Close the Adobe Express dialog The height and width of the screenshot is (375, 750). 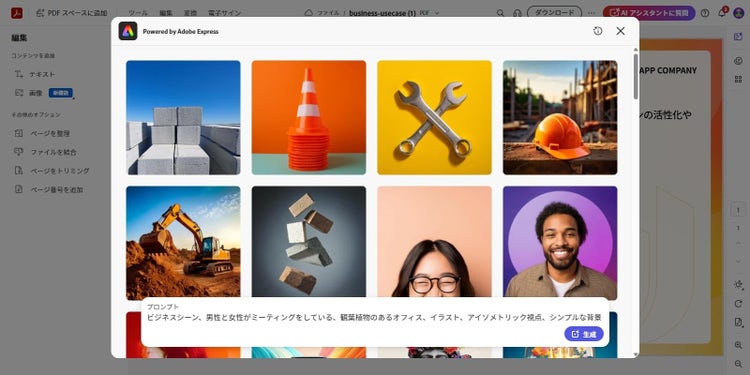click(x=620, y=31)
